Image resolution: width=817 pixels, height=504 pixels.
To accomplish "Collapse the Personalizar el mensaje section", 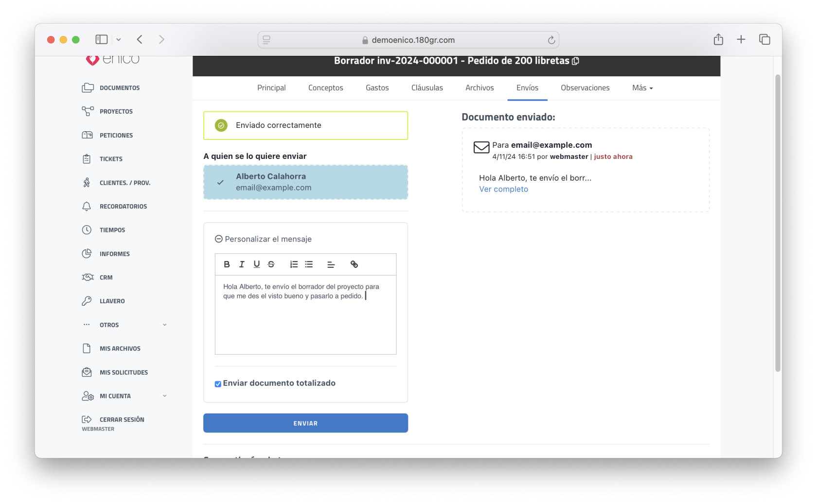I will click(x=219, y=239).
